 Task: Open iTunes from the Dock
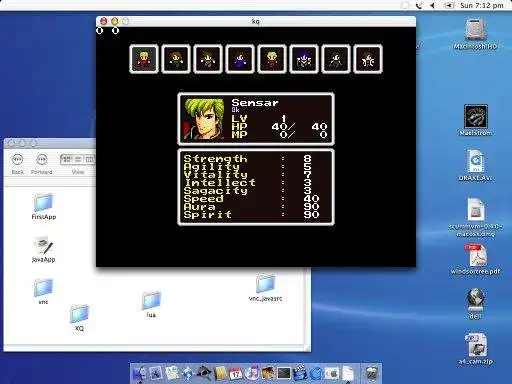click(x=252, y=373)
